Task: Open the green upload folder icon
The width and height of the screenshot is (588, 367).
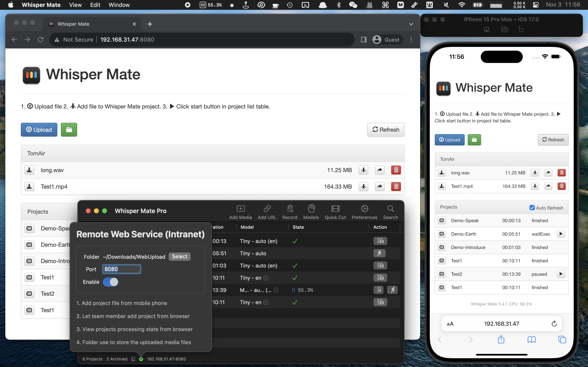Action: point(69,130)
